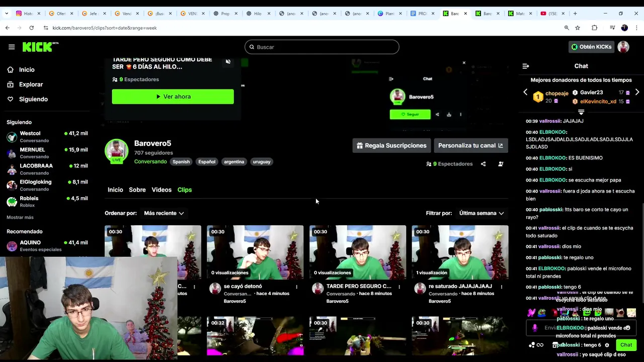The width and height of the screenshot is (644, 362).
Task: Click the 'Obtén KICKs' button
Action: (x=591, y=47)
